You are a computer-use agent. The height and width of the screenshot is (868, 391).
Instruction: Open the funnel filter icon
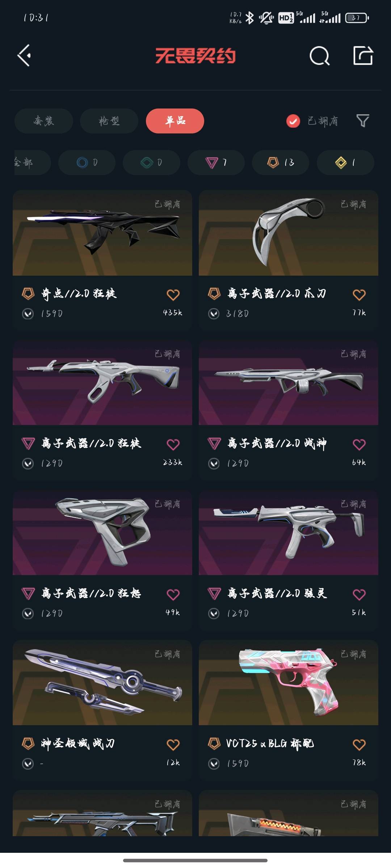tap(363, 120)
